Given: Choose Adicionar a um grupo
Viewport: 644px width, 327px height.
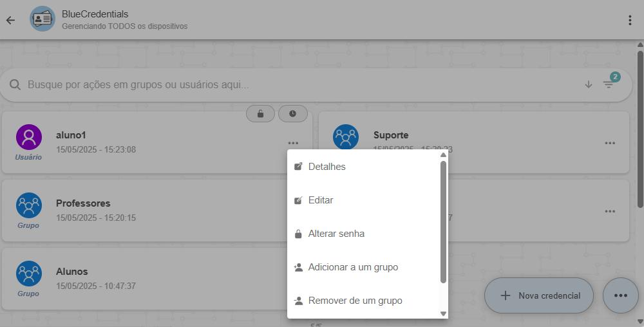Looking at the screenshot, I should pyautogui.click(x=352, y=267).
